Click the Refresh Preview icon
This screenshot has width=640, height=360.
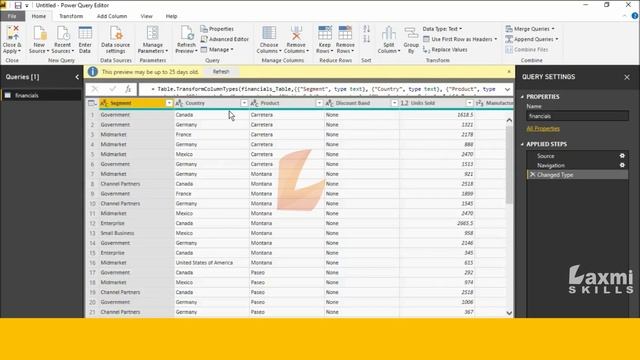pyautogui.click(x=187, y=33)
